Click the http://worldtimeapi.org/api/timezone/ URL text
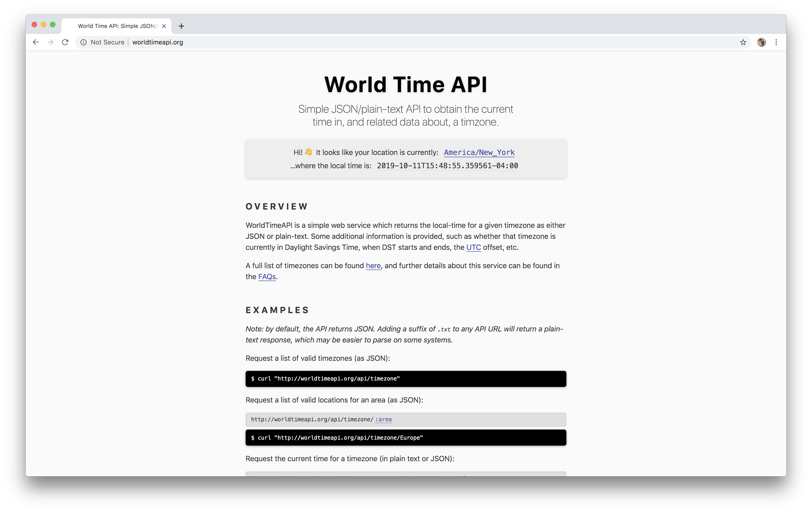 coord(312,419)
